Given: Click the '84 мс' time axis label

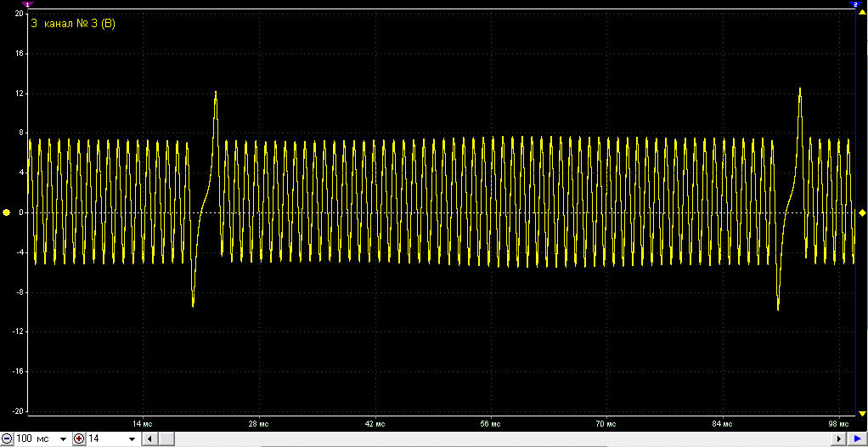Looking at the screenshot, I should point(723,424).
